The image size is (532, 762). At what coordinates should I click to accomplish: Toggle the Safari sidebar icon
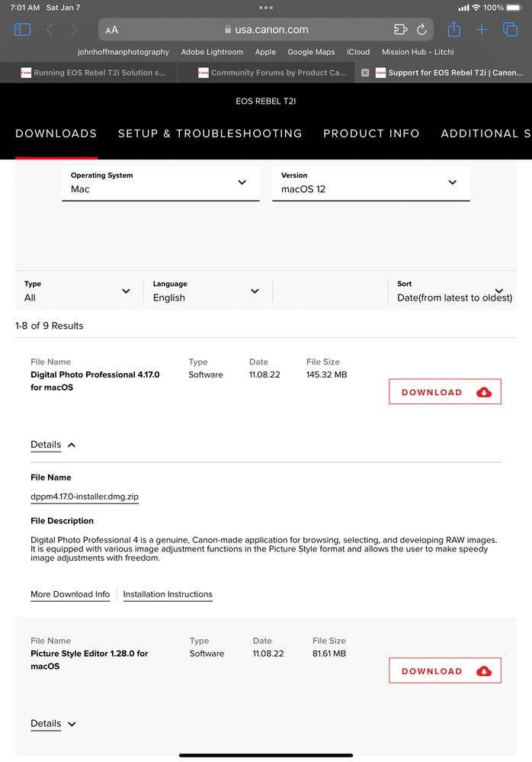[x=22, y=30]
